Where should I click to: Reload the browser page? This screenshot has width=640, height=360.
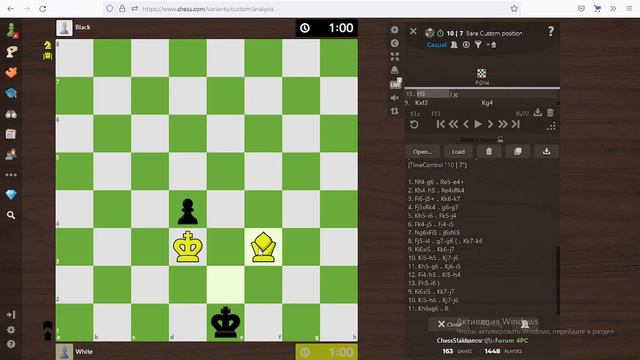point(42,9)
